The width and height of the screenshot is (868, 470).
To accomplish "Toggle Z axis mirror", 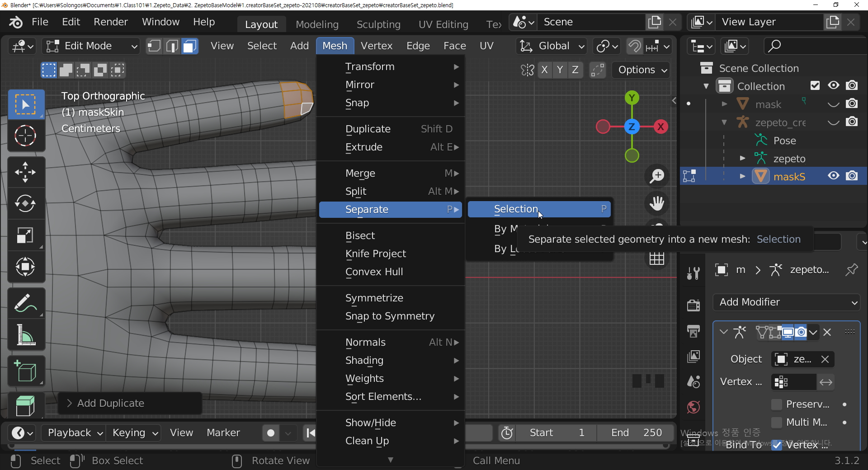I will click(x=575, y=70).
